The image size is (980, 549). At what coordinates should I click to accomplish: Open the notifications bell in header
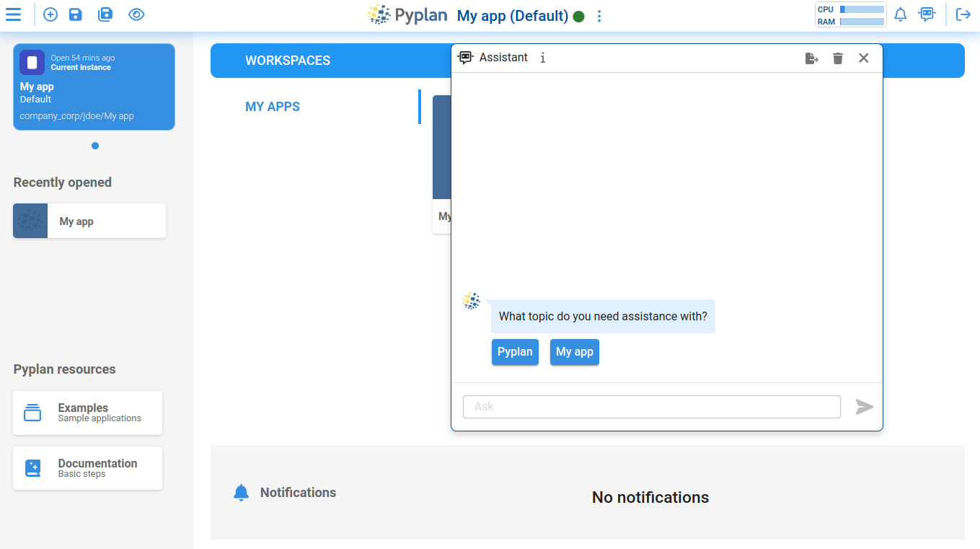point(901,14)
